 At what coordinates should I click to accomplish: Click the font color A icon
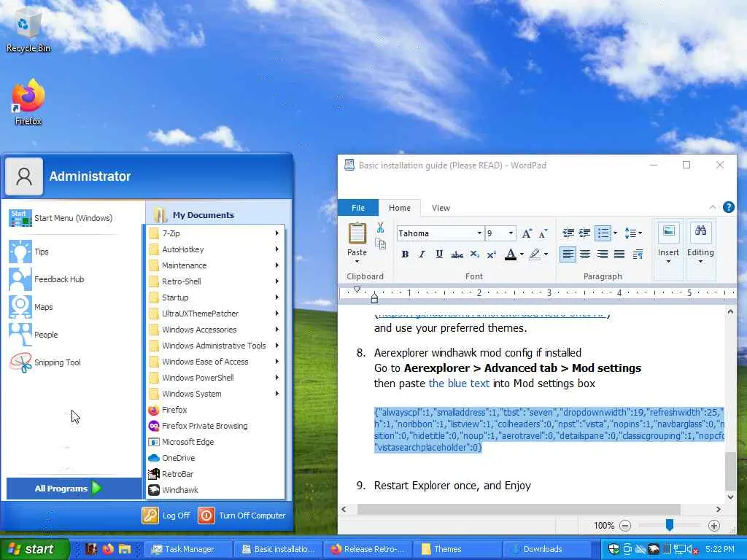coord(511,254)
